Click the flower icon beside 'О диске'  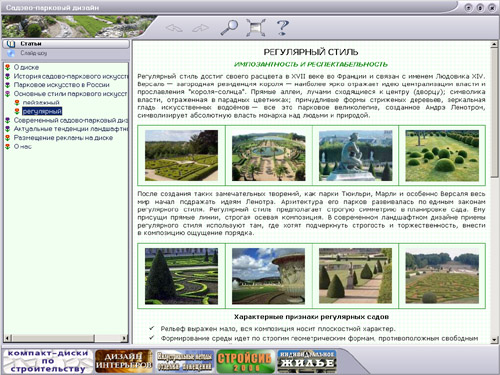pyautogui.click(x=8, y=67)
